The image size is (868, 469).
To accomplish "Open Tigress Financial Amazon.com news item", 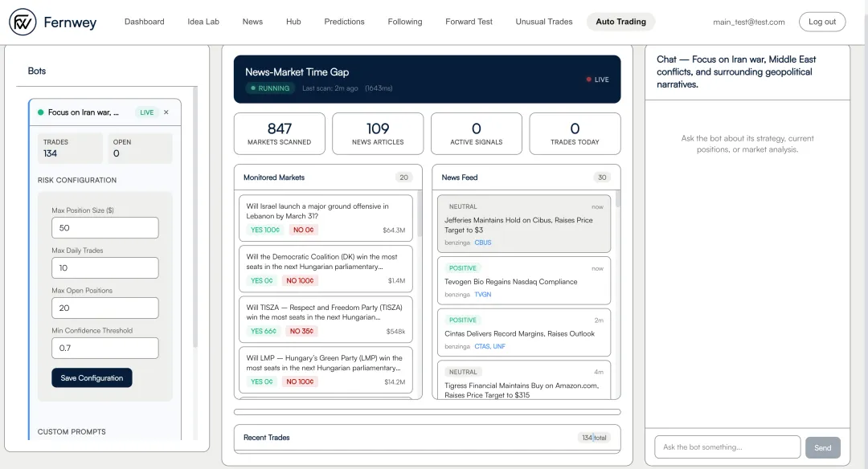I will point(524,380).
